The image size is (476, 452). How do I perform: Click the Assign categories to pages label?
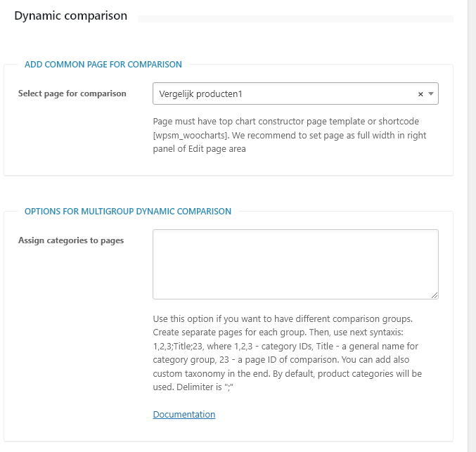71,240
